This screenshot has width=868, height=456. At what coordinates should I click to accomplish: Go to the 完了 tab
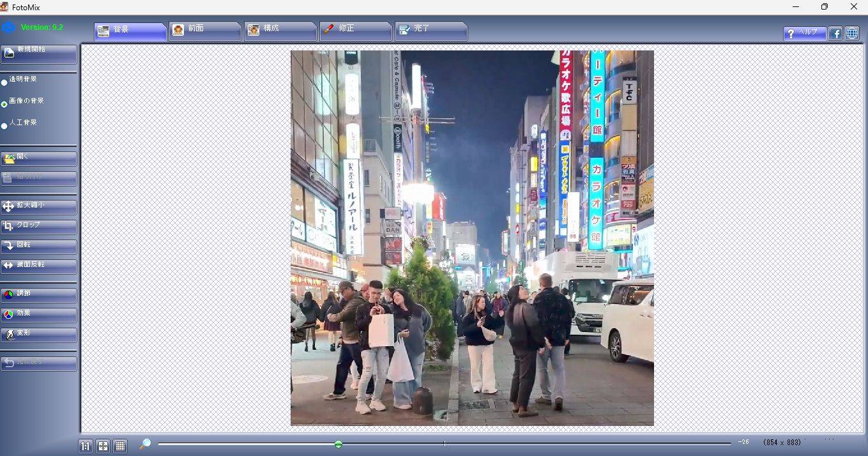tap(430, 31)
